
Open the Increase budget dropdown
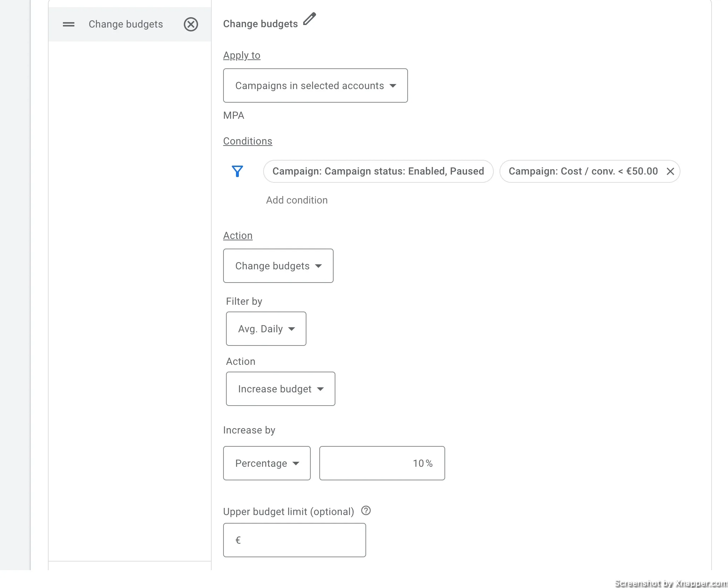[281, 389]
